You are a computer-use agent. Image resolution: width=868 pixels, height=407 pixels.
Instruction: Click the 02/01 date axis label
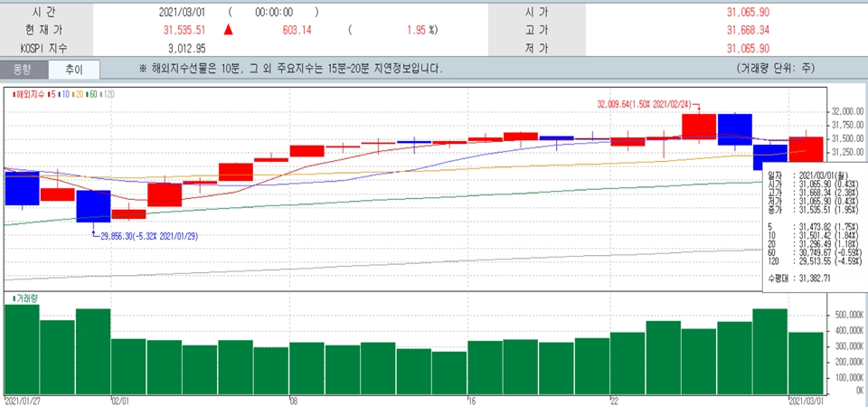click(x=120, y=400)
